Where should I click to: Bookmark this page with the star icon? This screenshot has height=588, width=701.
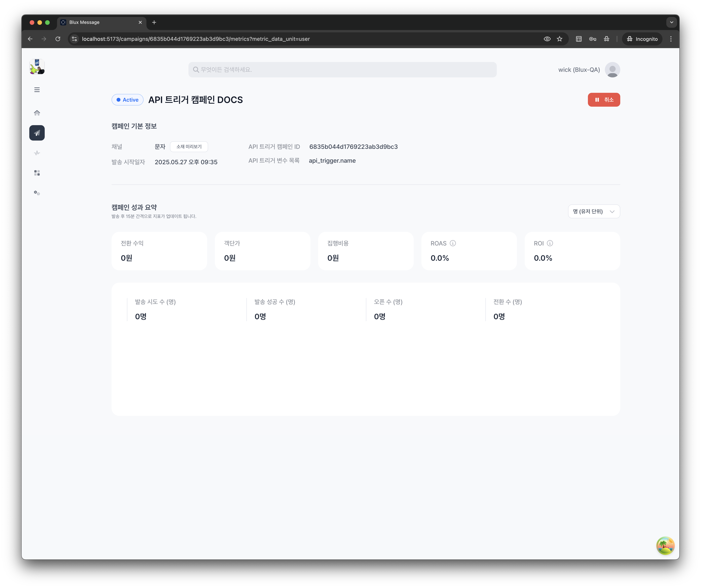[x=559, y=39]
